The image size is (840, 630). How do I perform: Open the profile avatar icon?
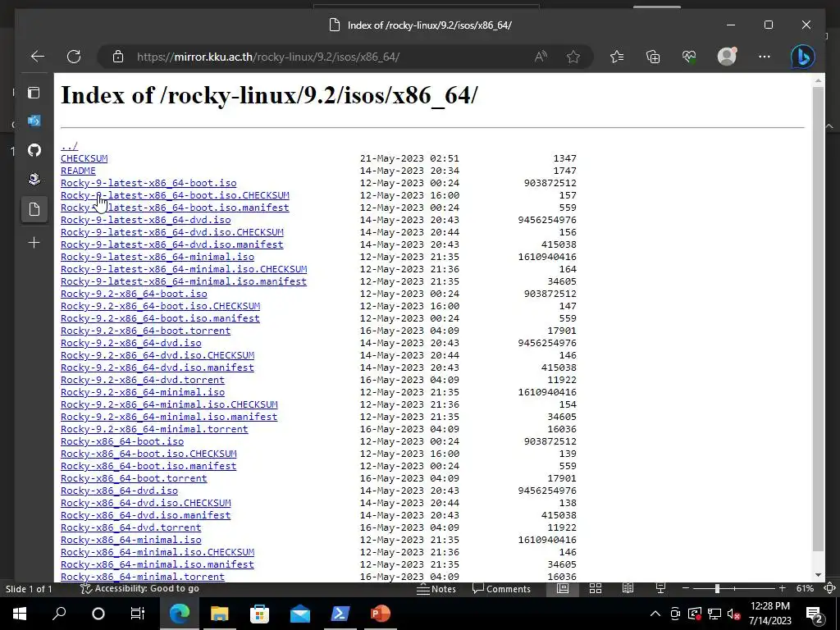tap(727, 57)
